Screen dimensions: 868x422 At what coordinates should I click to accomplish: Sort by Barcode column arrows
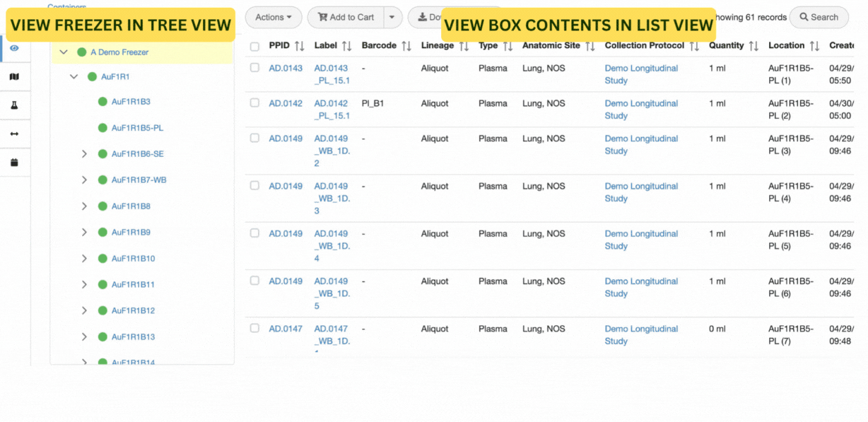point(406,46)
